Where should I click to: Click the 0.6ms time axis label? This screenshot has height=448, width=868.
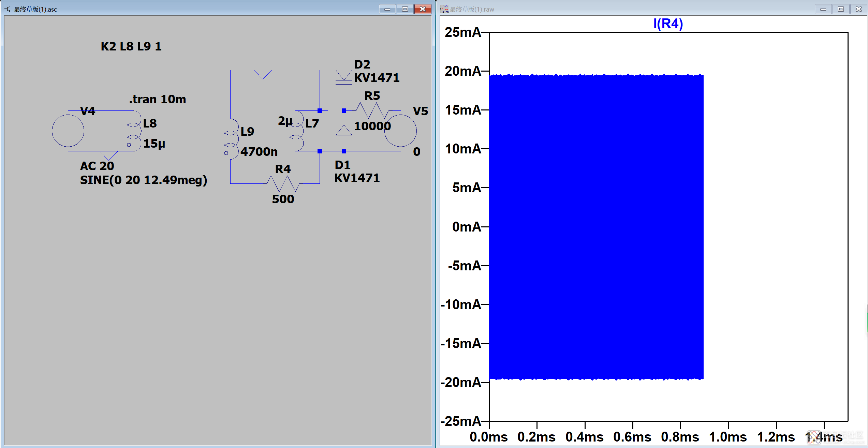tap(632, 437)
